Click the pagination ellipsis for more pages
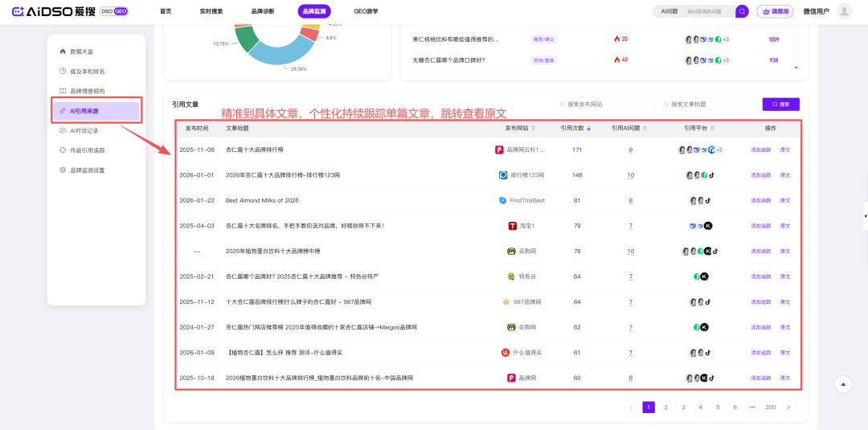The height and width of the screenshot is (430, 868). [x=752, y=407]
